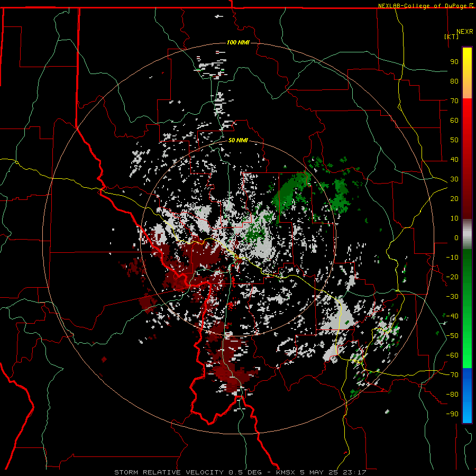
Task: Click the 60 value on the velocity scale
Action: click(454, 121)
